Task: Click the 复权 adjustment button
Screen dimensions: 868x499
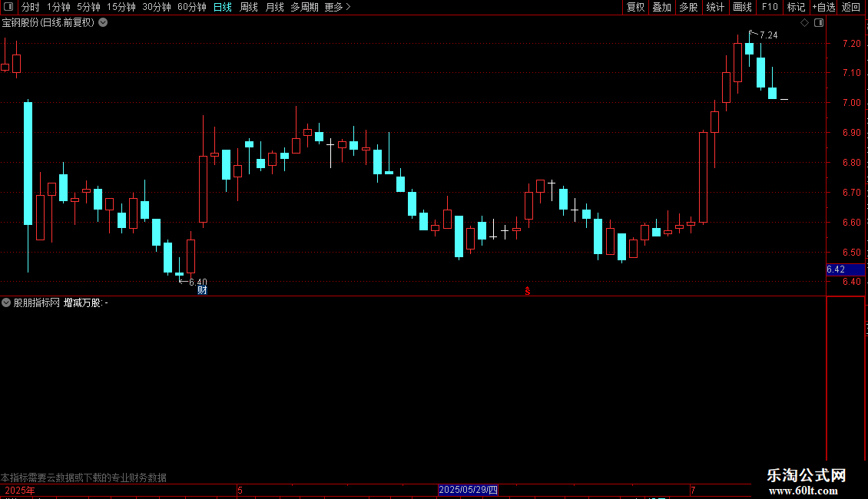Action: [635, 7]
